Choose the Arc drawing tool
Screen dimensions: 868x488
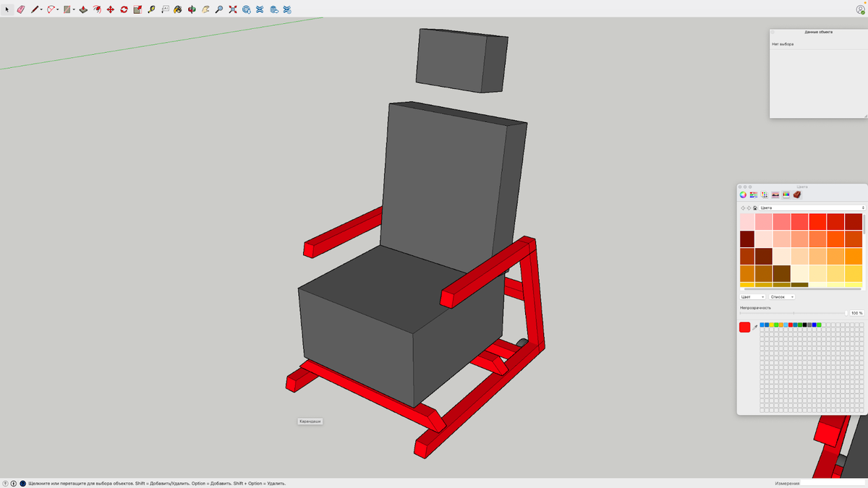[x=51, y=9]
